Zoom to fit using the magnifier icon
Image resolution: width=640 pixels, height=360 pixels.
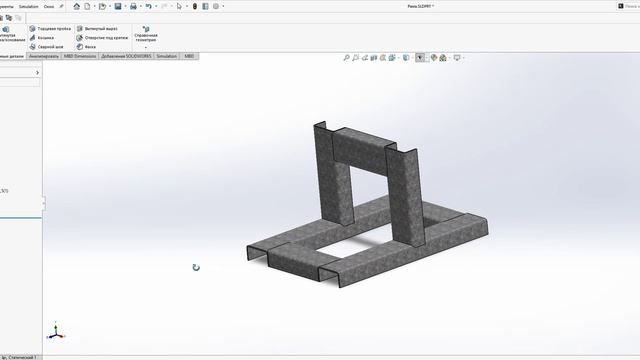[347, 58]
